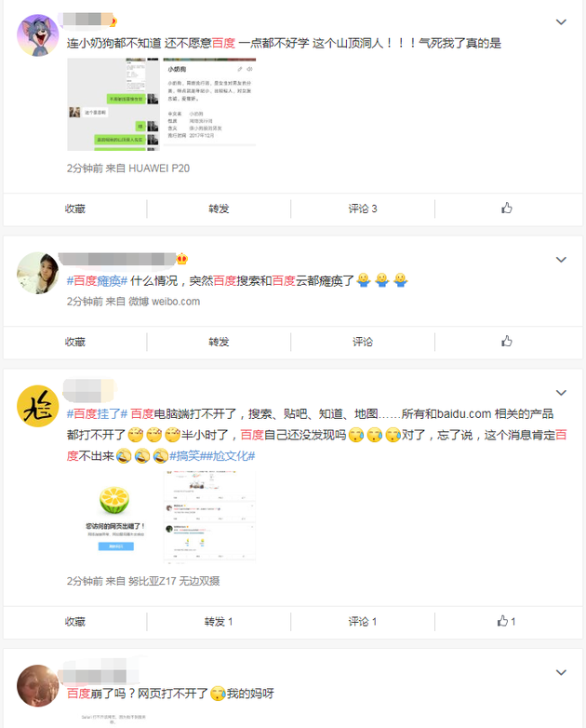Open the dark brown avatar in last post

(37, 686)
